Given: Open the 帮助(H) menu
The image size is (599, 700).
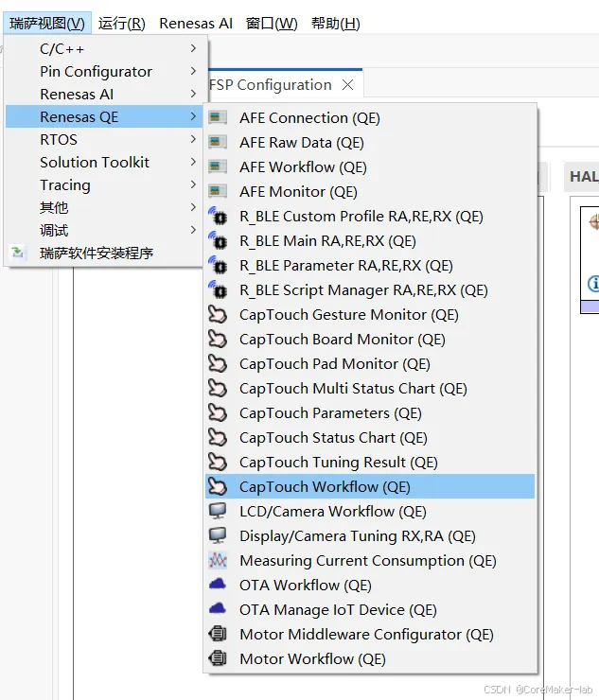Looking at the screenshot, I should pos(335,24).
